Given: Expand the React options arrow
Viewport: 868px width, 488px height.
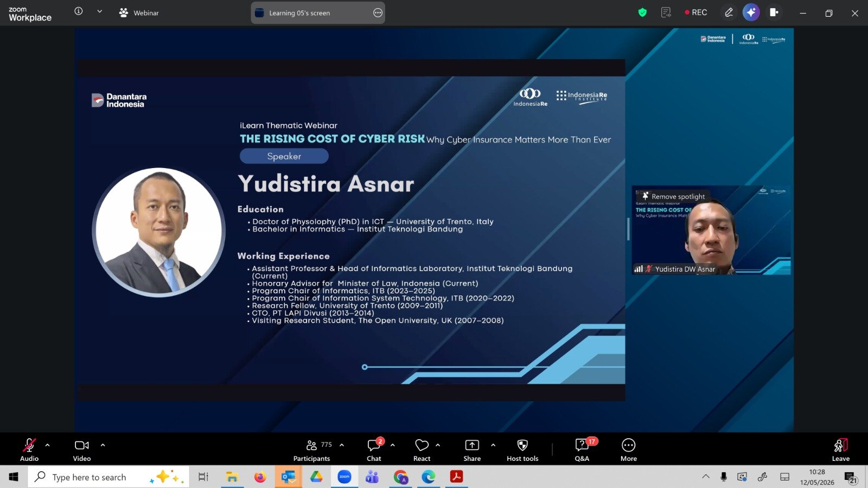Looking at the screenshot, I should click(438, 445).
